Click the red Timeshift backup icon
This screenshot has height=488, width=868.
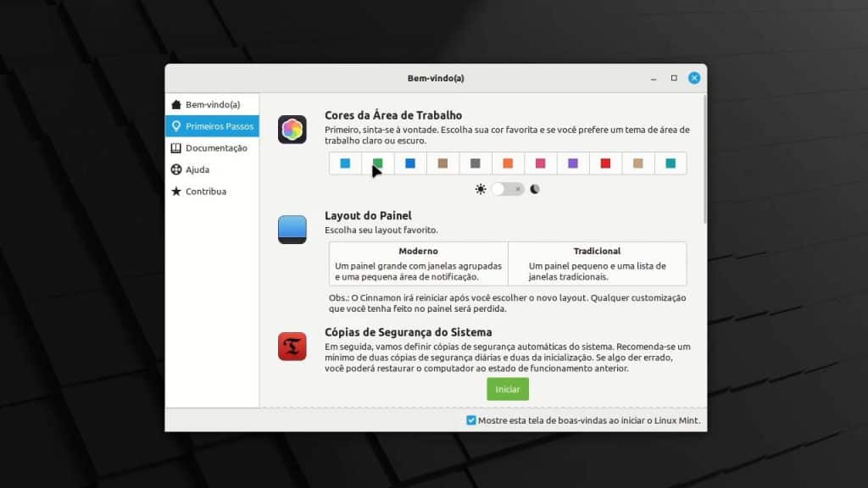click(292, 346)
